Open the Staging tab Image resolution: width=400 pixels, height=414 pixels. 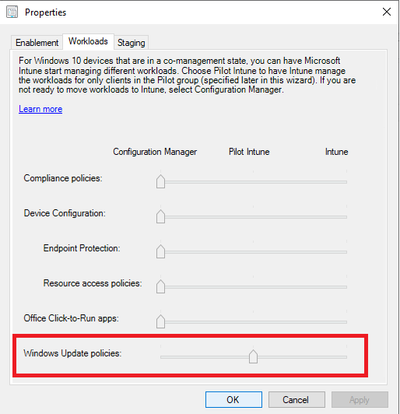(x=131, y=43)
